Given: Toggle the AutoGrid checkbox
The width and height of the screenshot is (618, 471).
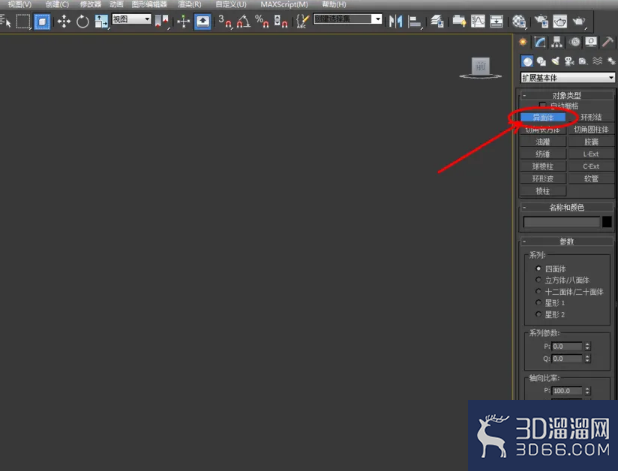Looking at the screenshot, I should point(543,106).
